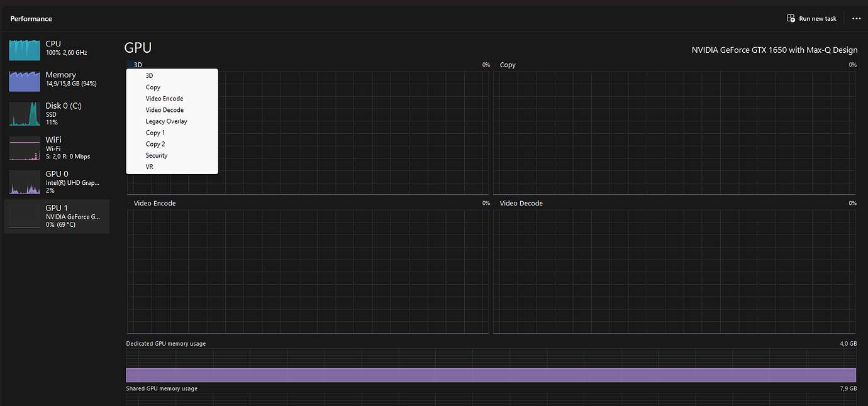The height and width of the screenshot is (406, 868).
Task: Pick Video Encode in the popup menu
Action: tap(164, 99)
